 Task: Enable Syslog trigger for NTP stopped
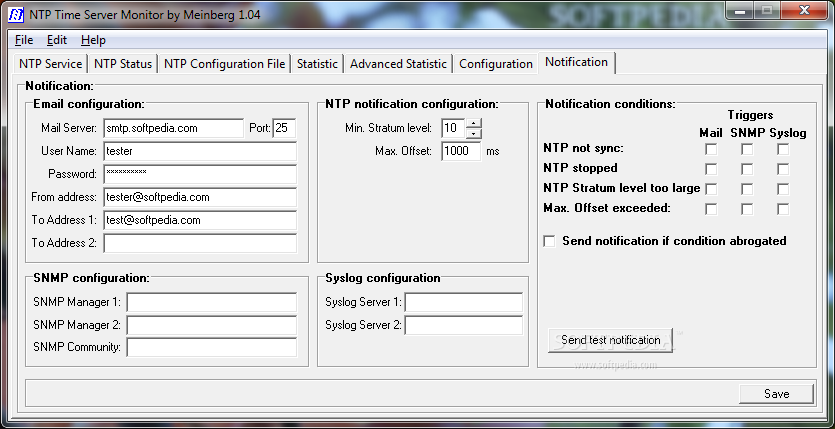[x=783, y=169]
